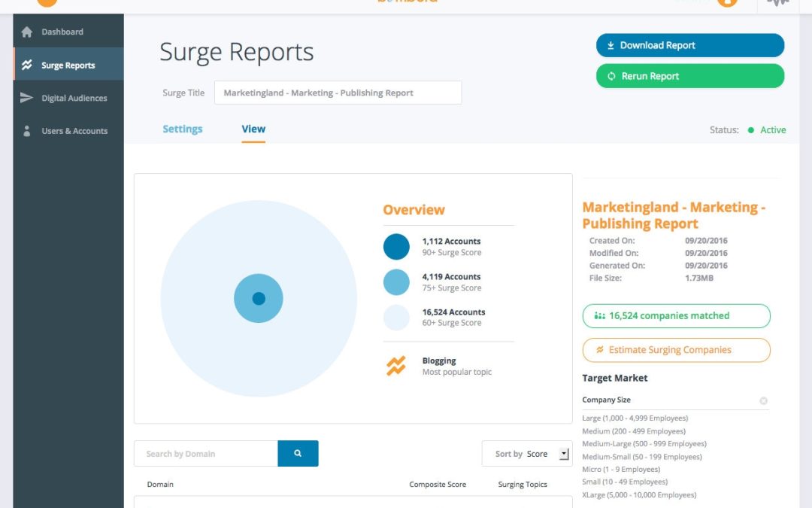Click 'XLarge (5,000 - 10,000 Employees)' entry

(639, 494)
